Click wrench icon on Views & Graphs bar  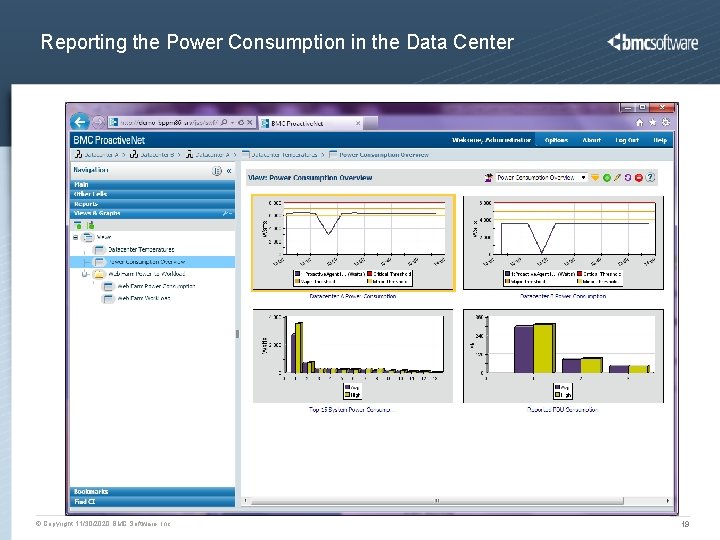pyautogui.click(x=227, y=214)
